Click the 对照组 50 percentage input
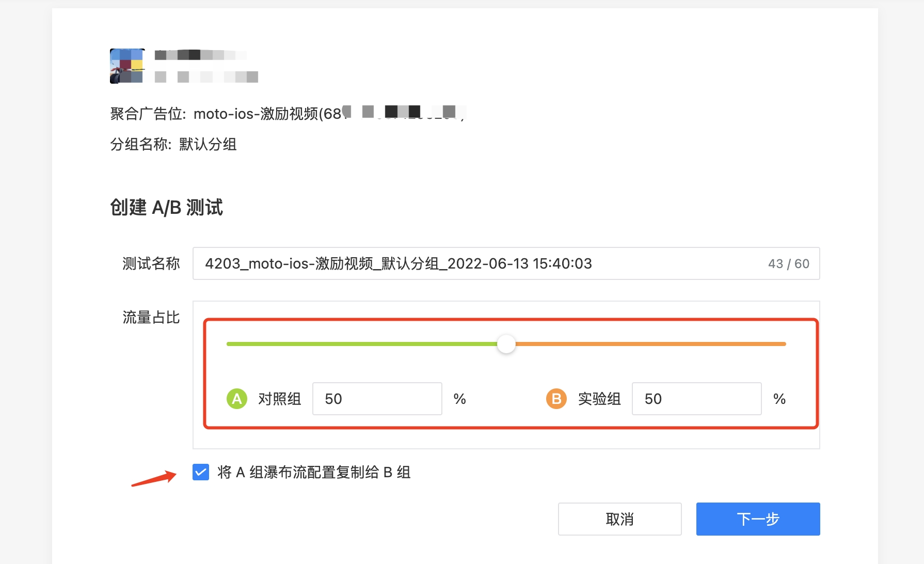Image resolution: width=924 pixels, height=564 pixels. 377,398
